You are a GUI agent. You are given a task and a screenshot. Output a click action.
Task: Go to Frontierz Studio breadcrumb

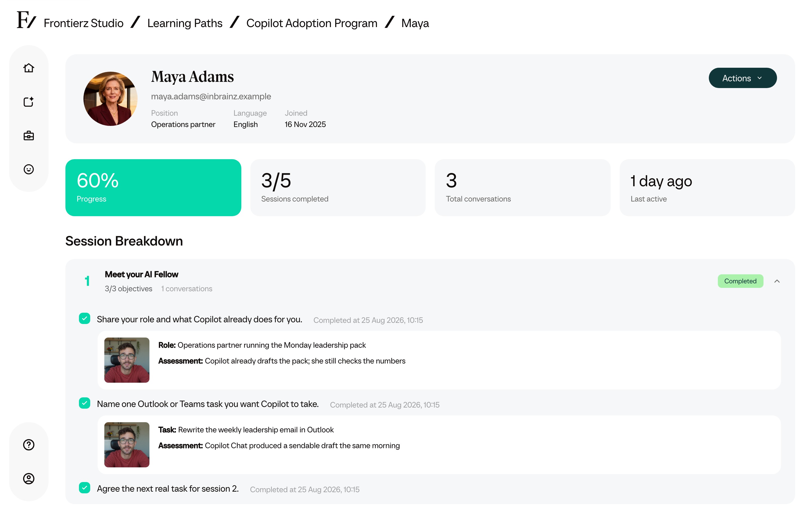(83, 23)
